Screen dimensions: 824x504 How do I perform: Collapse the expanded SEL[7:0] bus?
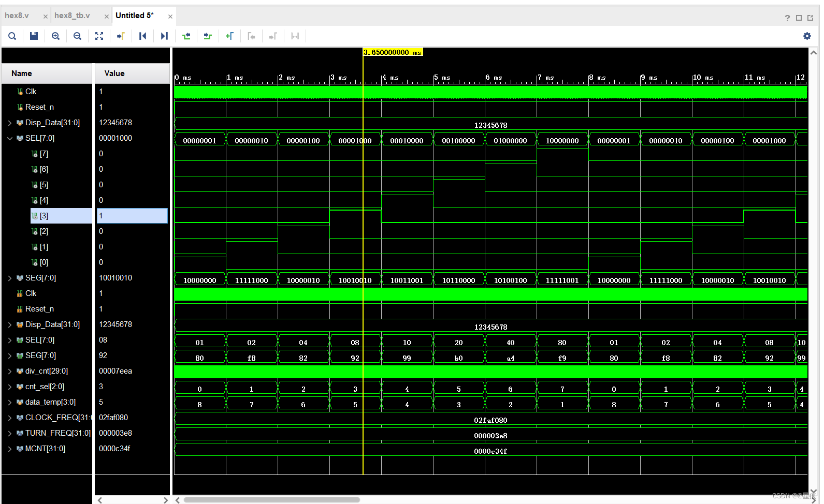10,138
